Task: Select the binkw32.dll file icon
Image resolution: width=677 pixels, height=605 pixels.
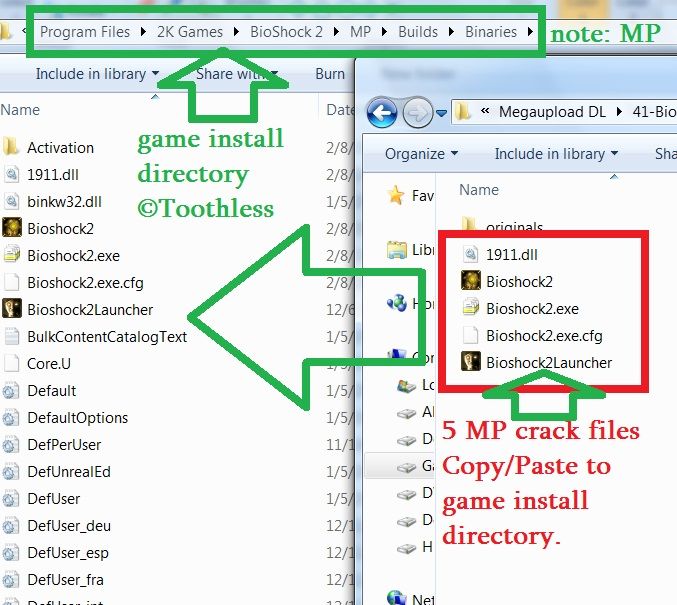Action: coord(12,201)
